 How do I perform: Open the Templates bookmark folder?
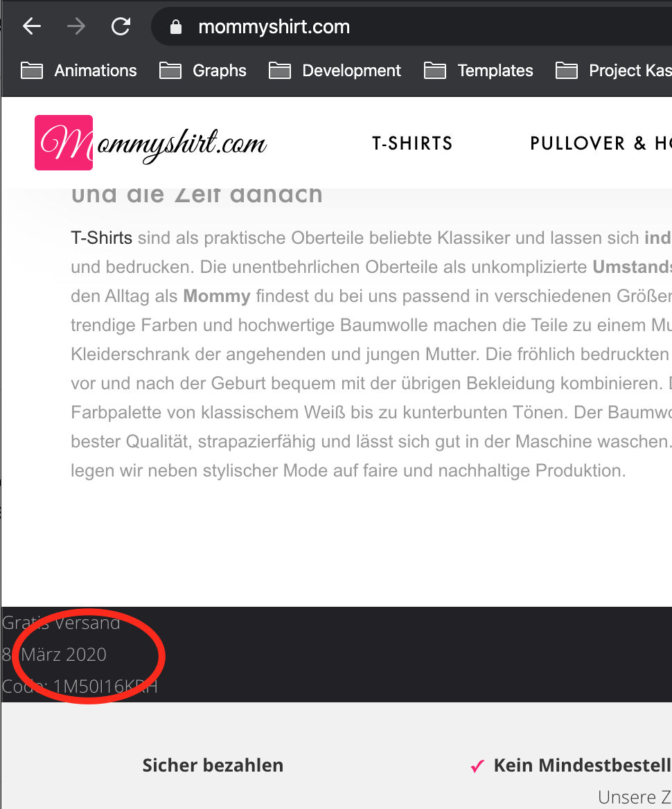pyautogui.click(x=479, y=71)
